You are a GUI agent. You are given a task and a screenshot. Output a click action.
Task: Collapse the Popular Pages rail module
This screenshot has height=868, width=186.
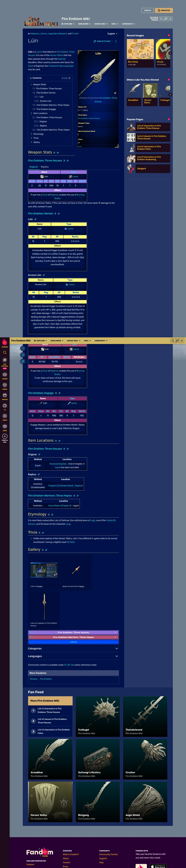[x=169, y=119]
